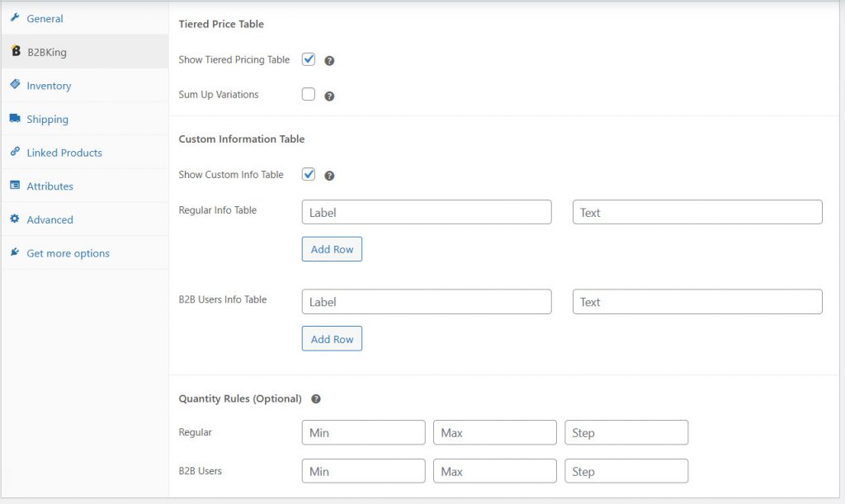Open the Inventory tab
Screen dimensions: 845x504
[x=49, y=86]
